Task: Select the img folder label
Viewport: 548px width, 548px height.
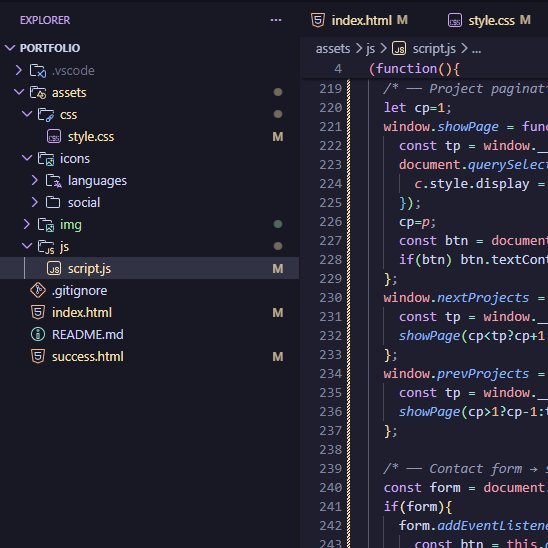Action: point(71,225)
